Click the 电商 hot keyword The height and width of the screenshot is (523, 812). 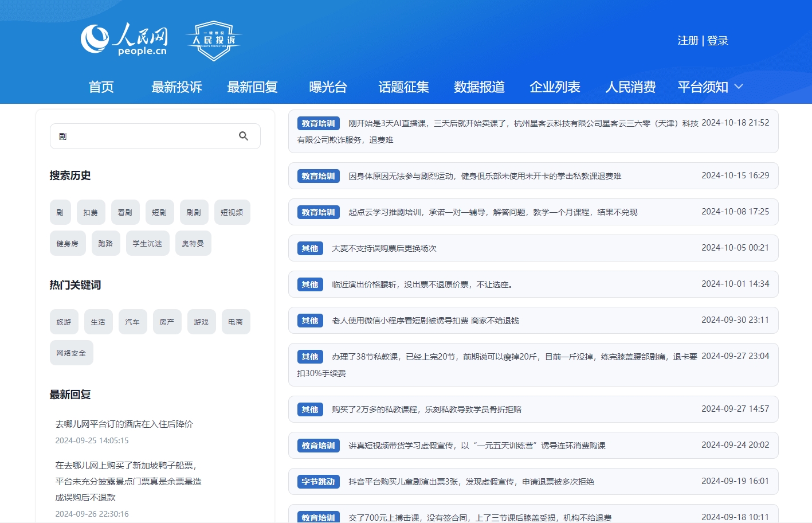236,322
